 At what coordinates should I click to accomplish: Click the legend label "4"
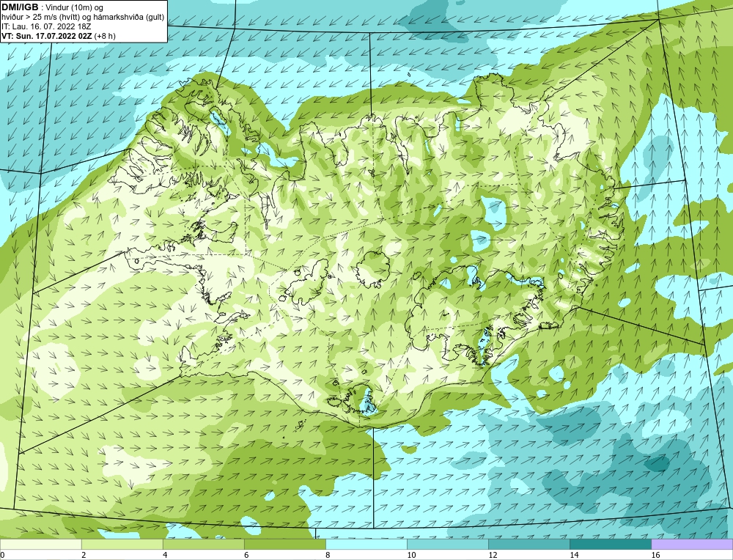(165, 555)
